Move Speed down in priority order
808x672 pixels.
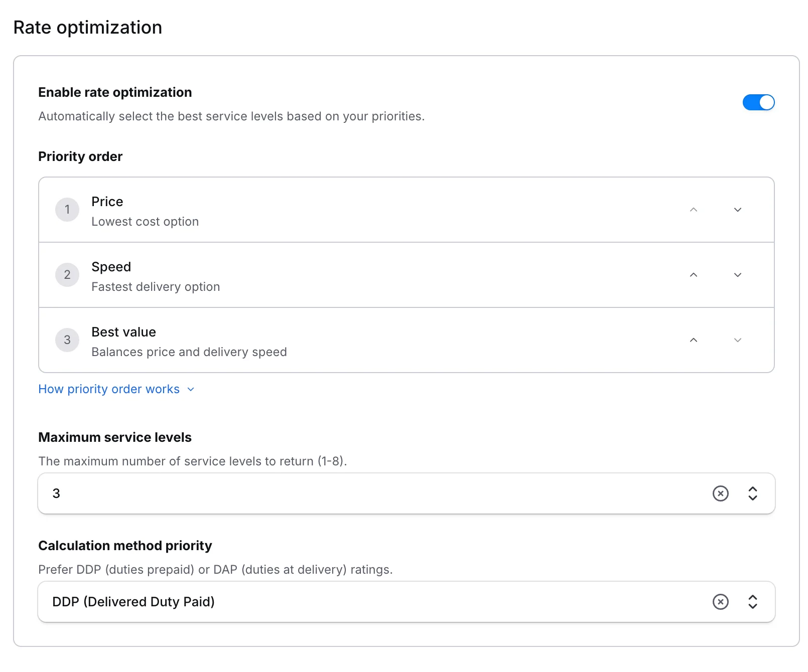tap(737, 275)
